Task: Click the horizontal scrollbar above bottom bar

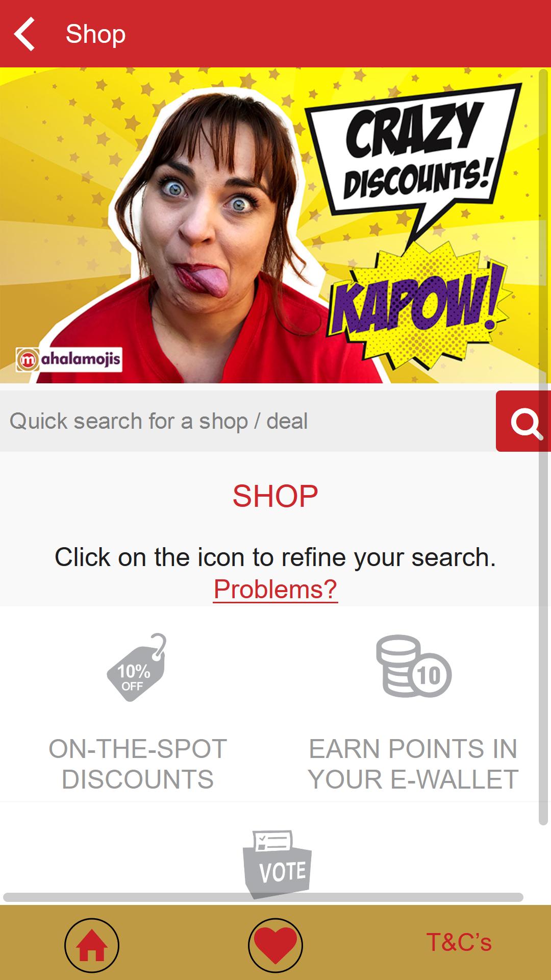Action: pos(263,897)
